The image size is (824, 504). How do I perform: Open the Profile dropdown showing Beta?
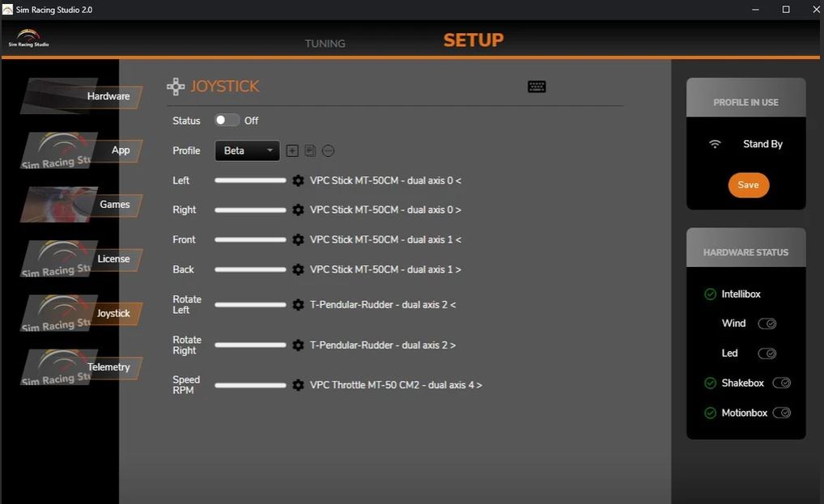click(x=247, y=150)
